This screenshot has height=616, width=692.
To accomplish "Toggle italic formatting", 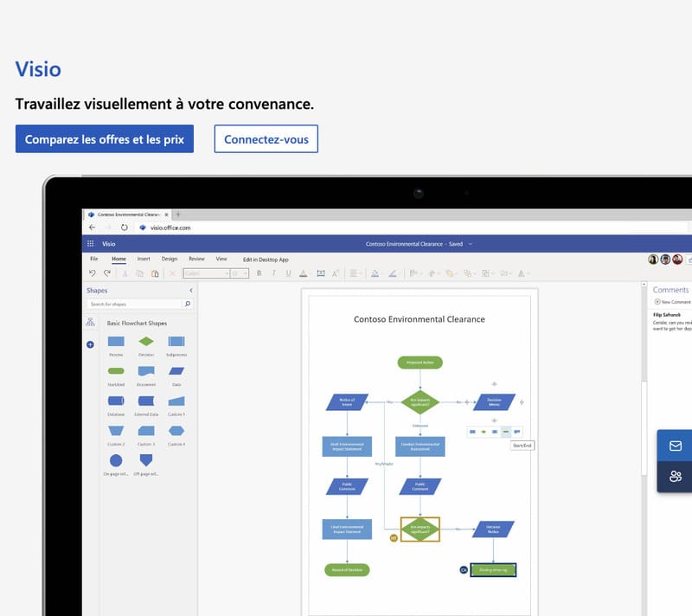I will click(x=273, y=273).
